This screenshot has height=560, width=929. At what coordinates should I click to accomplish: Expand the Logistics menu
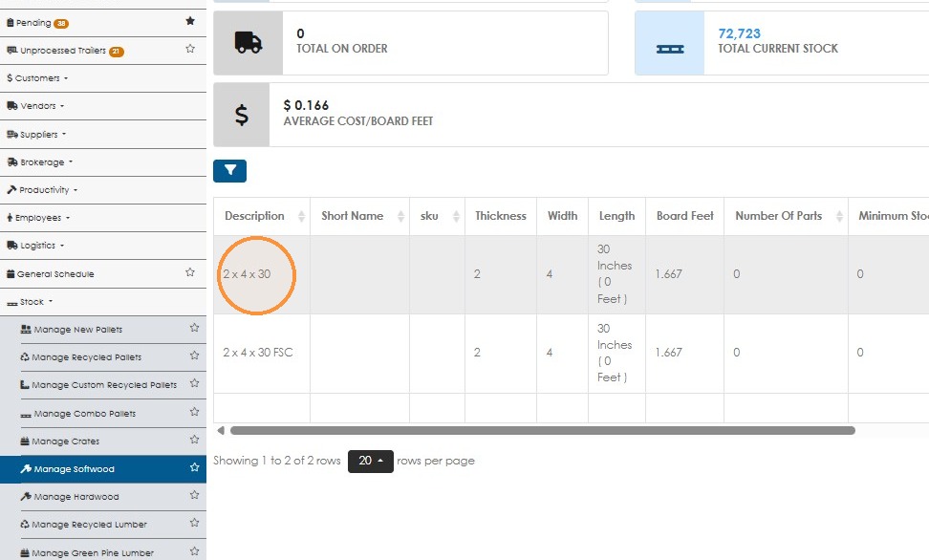pyautogui.click(x=35, y=246)
